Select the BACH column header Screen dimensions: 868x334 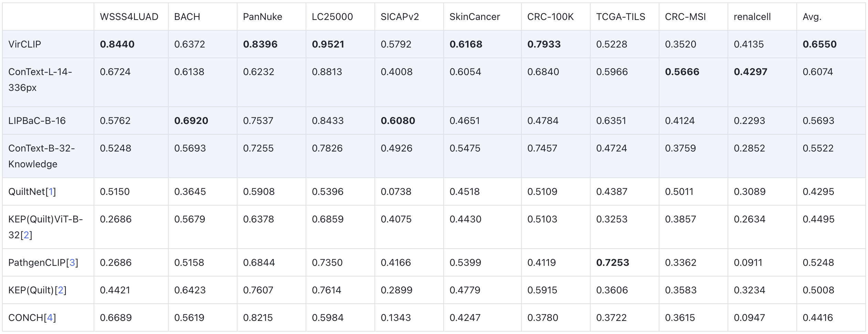click(187, 17)
